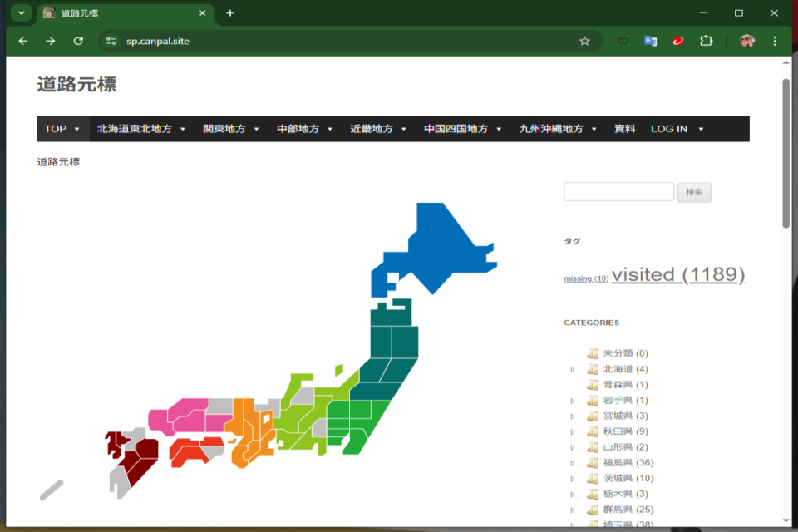Click the browser back arrow
Screen dimensions: 798x532
22,41
